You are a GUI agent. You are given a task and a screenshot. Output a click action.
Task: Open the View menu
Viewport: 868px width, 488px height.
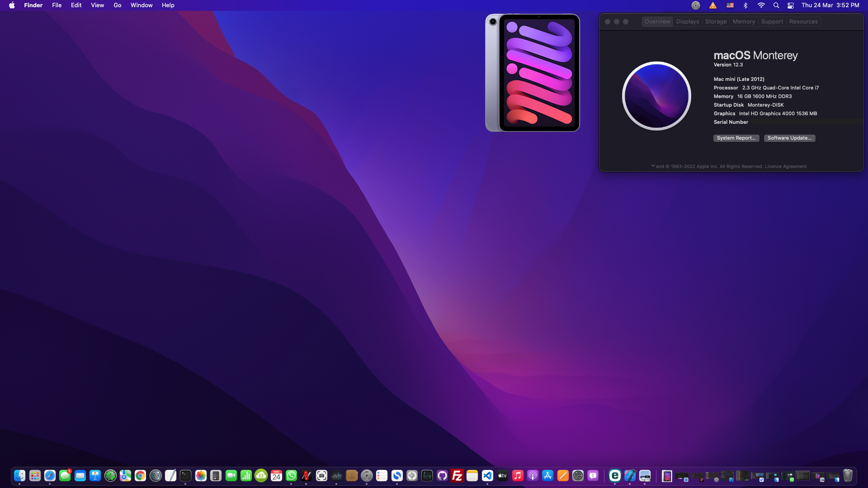pyautogui.click(x=97, y=5)
